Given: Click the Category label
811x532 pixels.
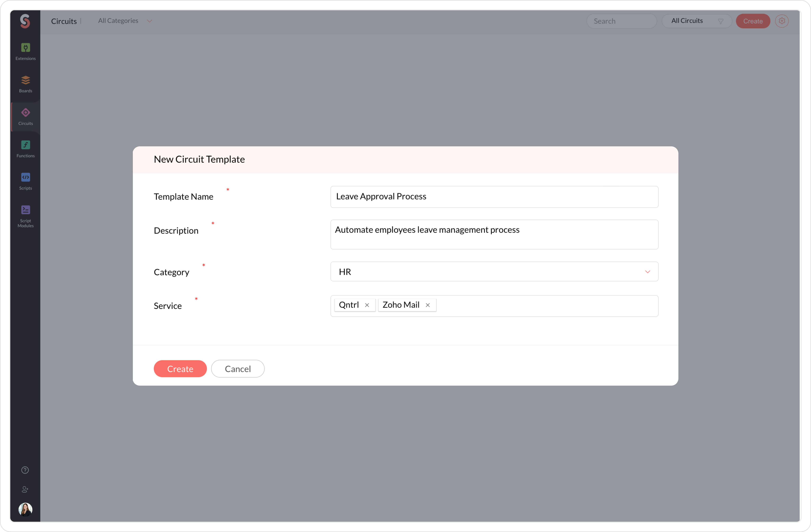Looking at the screenshot, I should (171, 272).
